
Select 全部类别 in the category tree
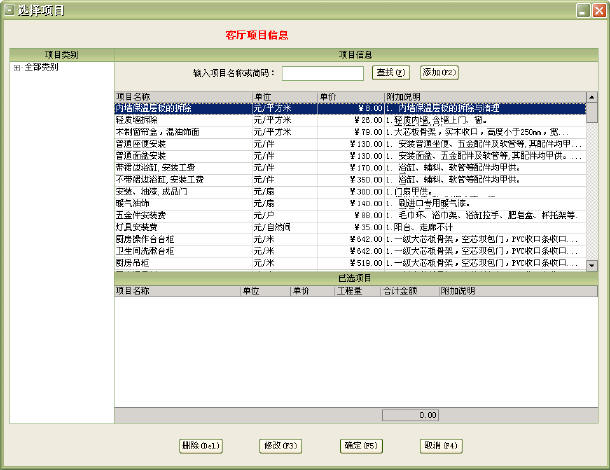click(x=40, y=68)
